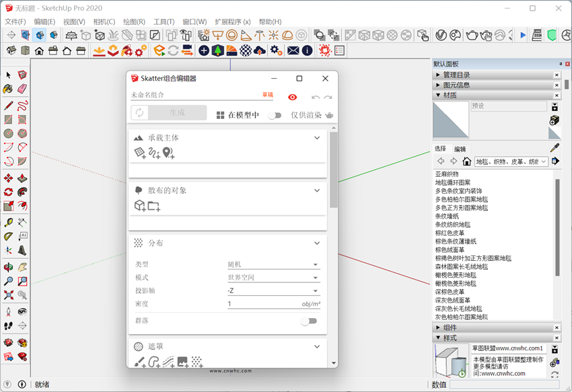Switch to the 编辑 materials tab
572x392 pixels.
[460, 149]
